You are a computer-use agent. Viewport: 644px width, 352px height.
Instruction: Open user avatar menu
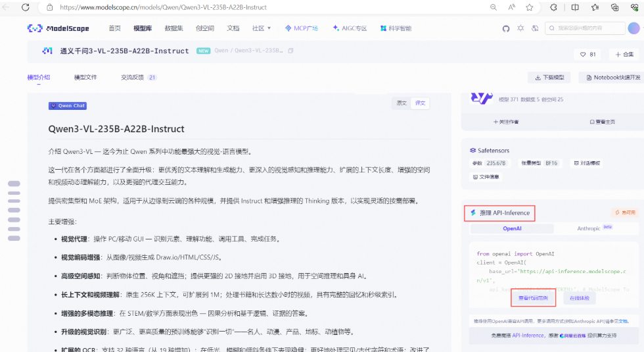click(633, 28)
